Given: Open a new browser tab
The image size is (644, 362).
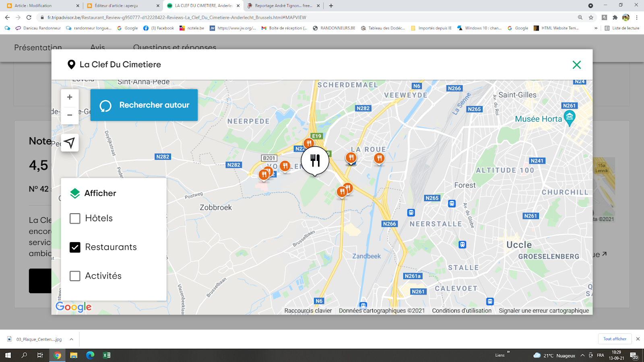Looking at the screenshot, I should tap(331, 6).
